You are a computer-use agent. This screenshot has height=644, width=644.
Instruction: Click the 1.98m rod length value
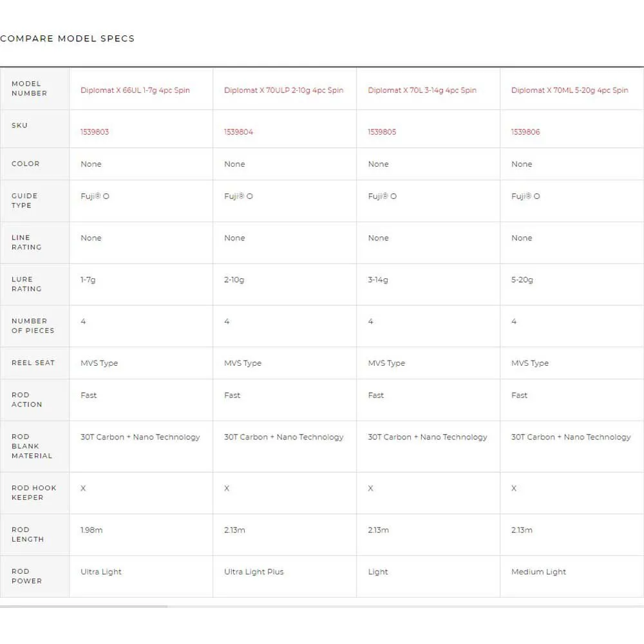click(91, 530)
